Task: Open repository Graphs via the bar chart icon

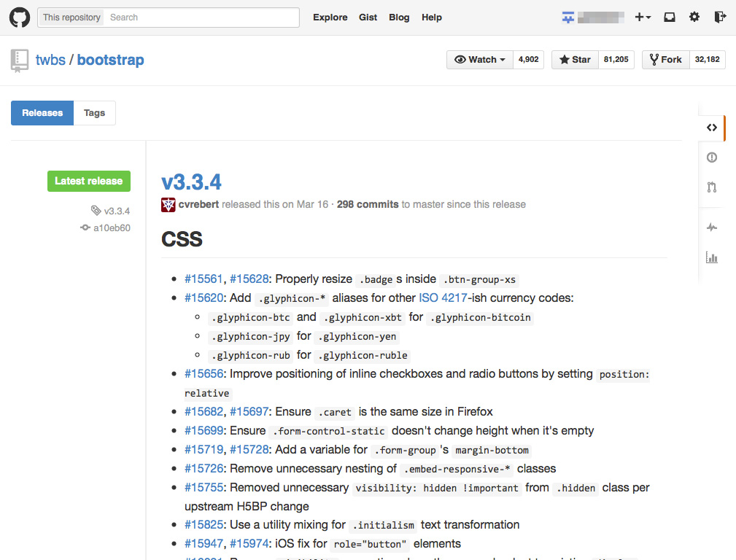Action: [x=711, y=257]
